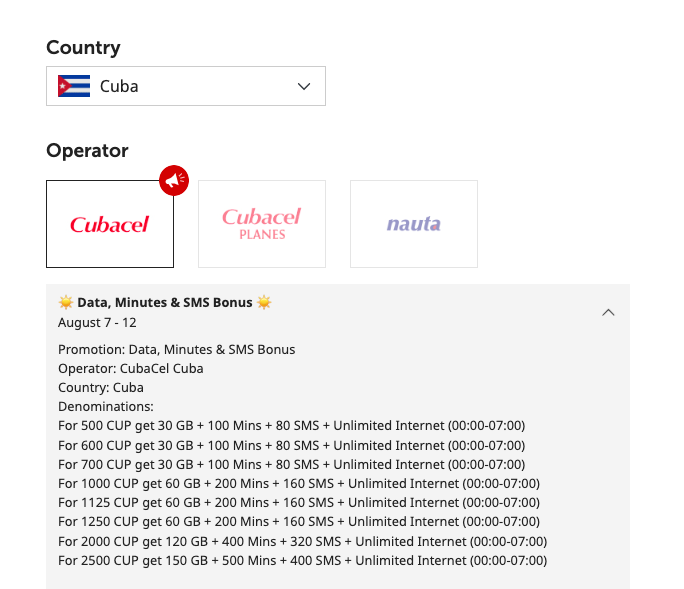The height and width of the screenshot is (589, 684).
Task: Click the Country section heading
Action: coord(83,48)
